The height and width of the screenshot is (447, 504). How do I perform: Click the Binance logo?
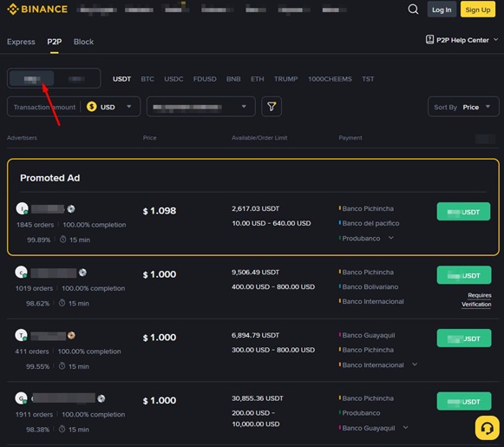(x=37, y=10)
